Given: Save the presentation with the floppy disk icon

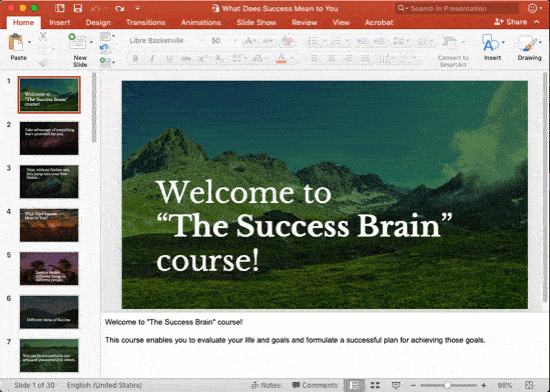Looking at the screenshot, I should [x=78, y=8].
